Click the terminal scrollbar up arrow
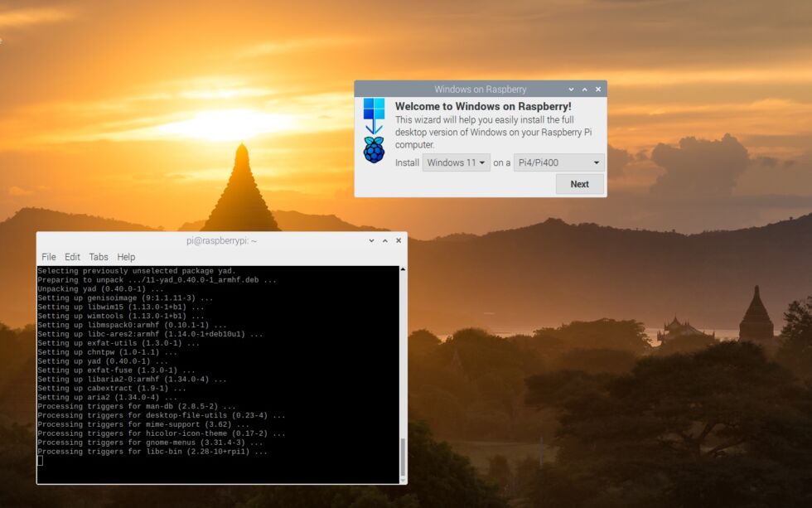 click(x=404, y=269)
